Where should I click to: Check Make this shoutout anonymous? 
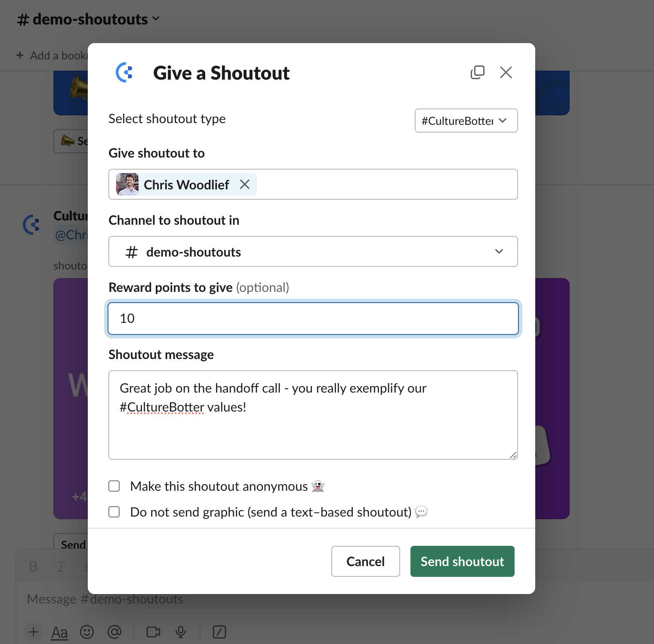point(114,486)
